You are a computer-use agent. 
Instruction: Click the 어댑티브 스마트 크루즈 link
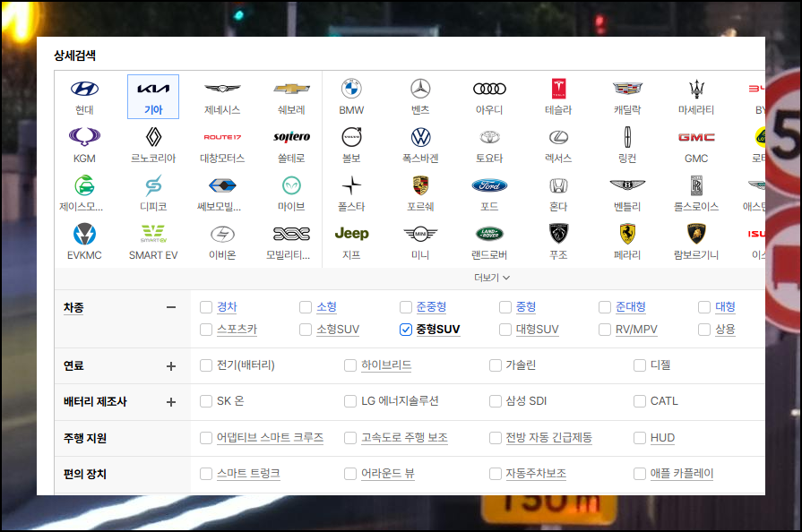click(270, 438)
